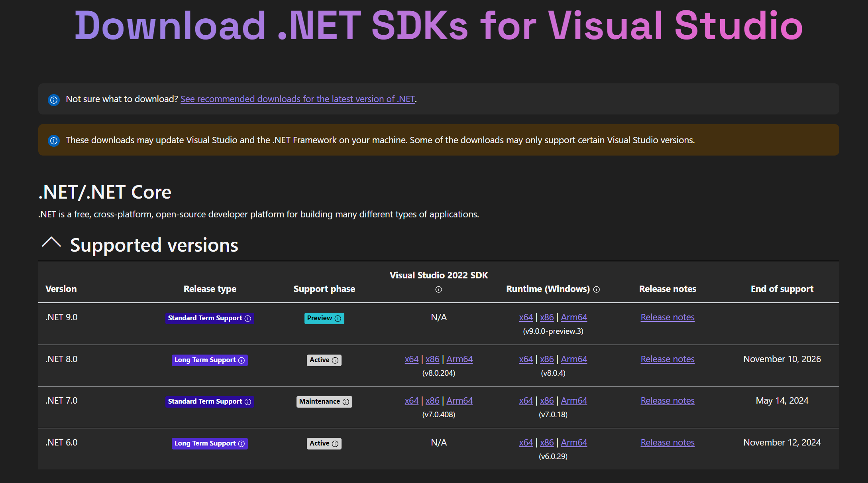Viewport: 868px width, 483px height.
Task: Click info icon next to Runtime (Windows) header
Action: [x=597, y=290]
